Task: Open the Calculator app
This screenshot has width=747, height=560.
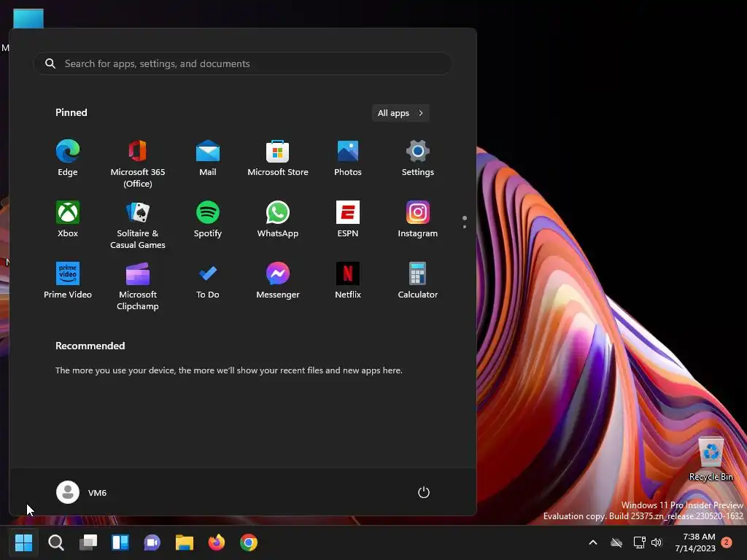Action: (418, 281)
